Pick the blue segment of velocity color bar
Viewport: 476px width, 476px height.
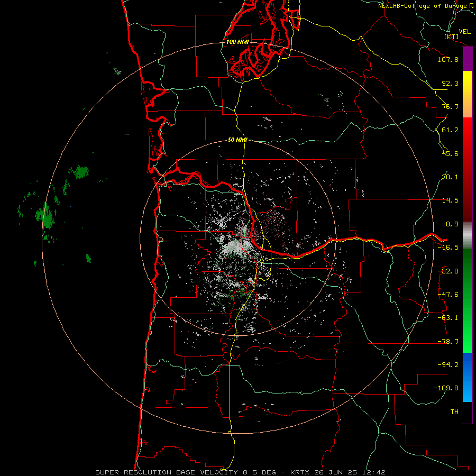[467, 377]
